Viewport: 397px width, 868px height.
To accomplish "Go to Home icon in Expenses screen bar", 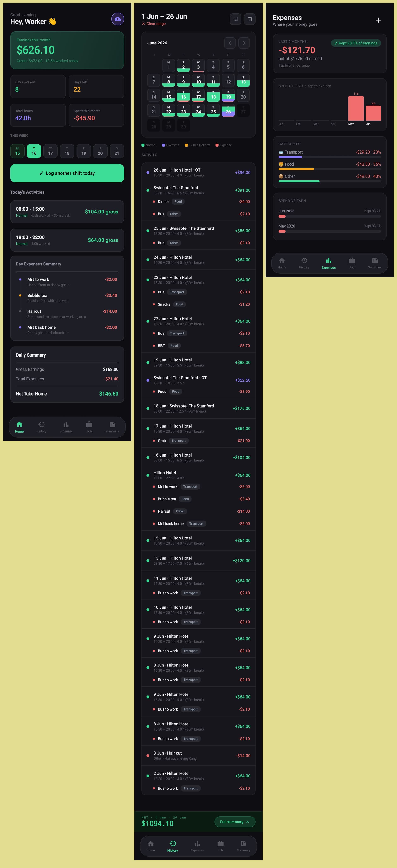I will click(x=282, y=263).
